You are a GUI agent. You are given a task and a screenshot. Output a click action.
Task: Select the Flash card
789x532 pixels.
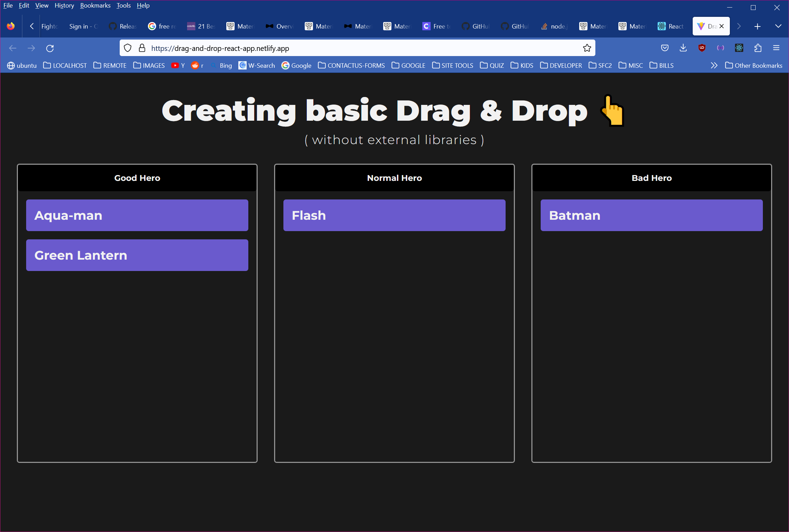[394, 215]
